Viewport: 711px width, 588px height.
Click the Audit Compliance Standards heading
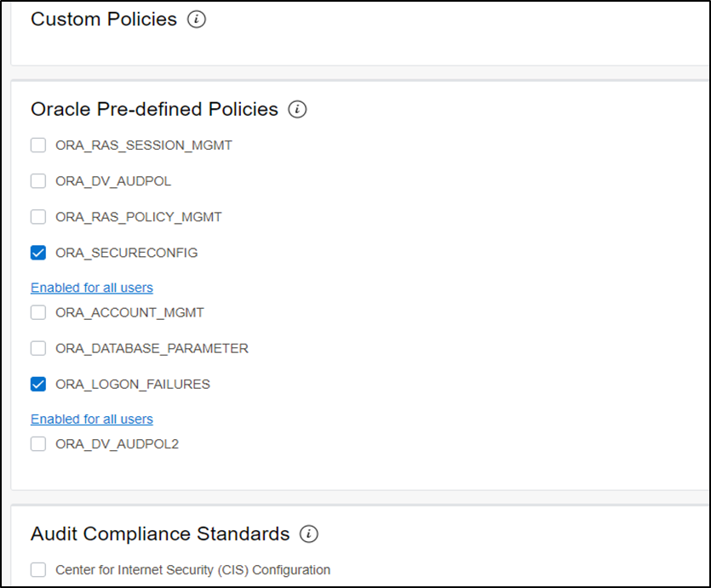pyautogui.click(x=160, y=534)
